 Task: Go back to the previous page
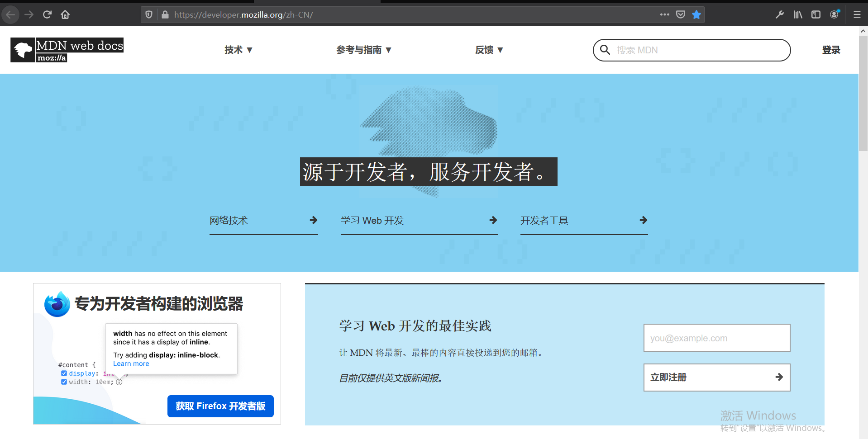10,14
